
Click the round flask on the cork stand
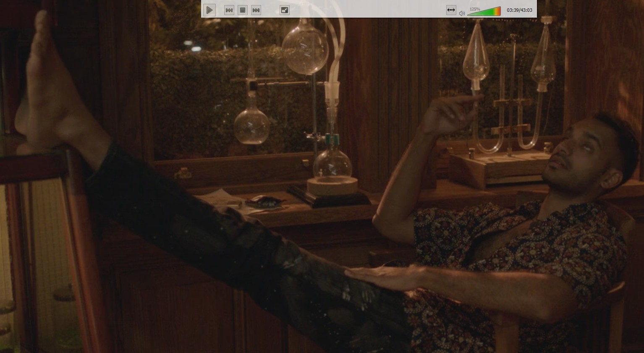(332, 164)
